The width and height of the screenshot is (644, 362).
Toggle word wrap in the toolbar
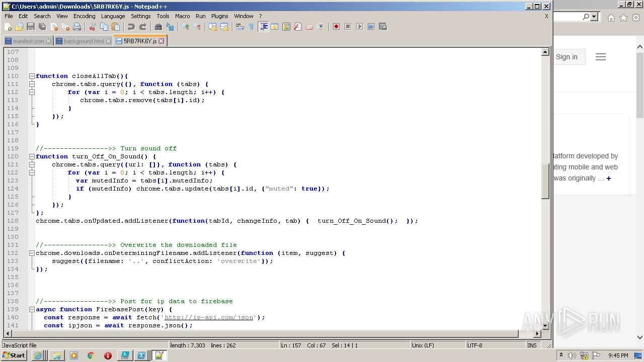[240, 27]
